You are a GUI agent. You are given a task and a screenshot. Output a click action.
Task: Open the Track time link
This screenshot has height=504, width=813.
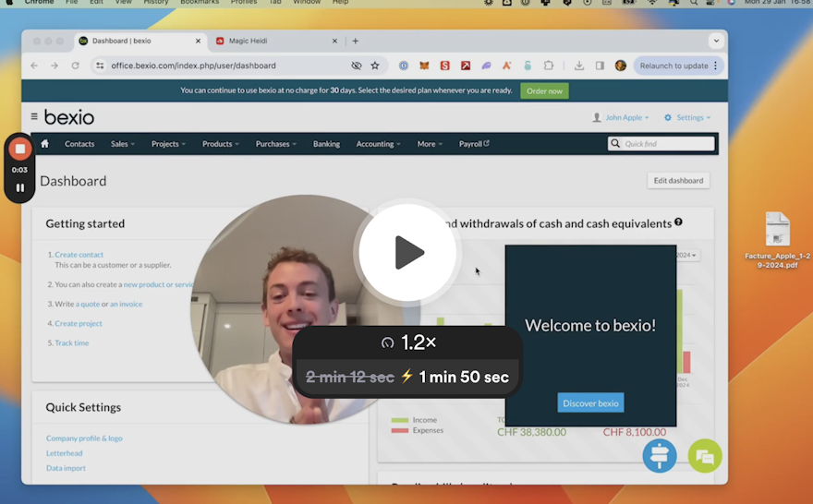(x=71, y=342)
